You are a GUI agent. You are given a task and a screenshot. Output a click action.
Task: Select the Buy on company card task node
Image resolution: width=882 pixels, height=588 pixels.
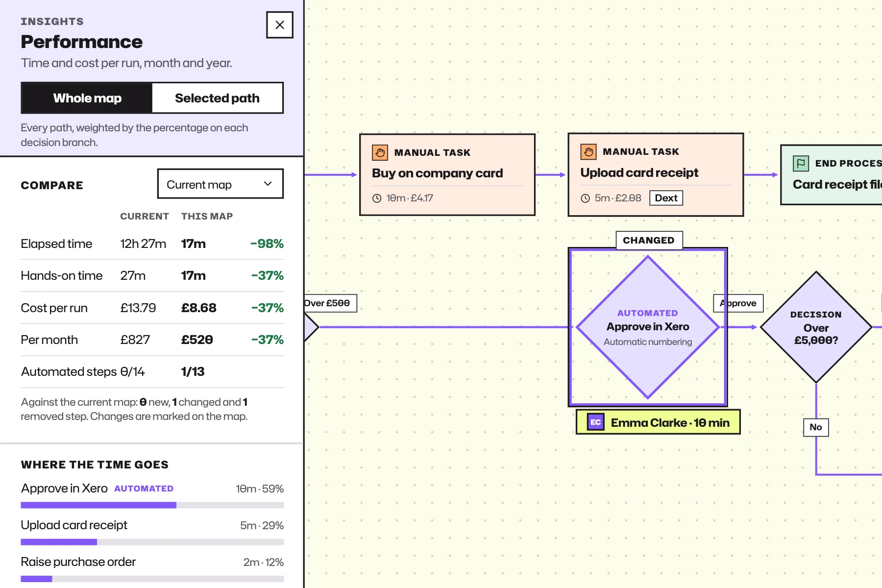[447, 174]
